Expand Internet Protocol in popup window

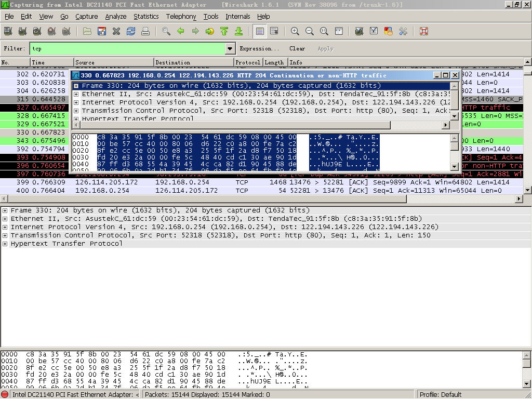(76, 102)
